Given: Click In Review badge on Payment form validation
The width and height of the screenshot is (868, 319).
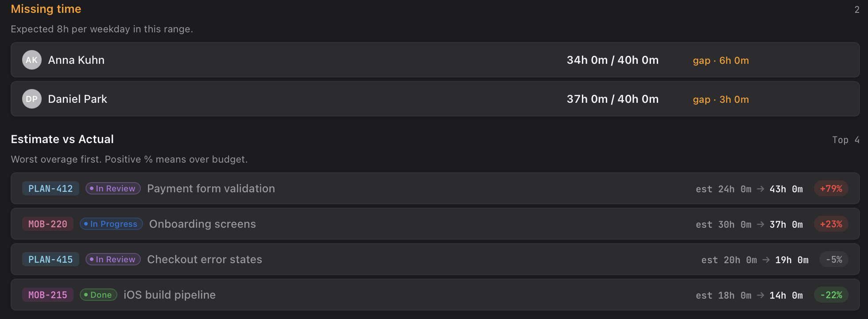Looking at the screenshot, I should point(113,188).
